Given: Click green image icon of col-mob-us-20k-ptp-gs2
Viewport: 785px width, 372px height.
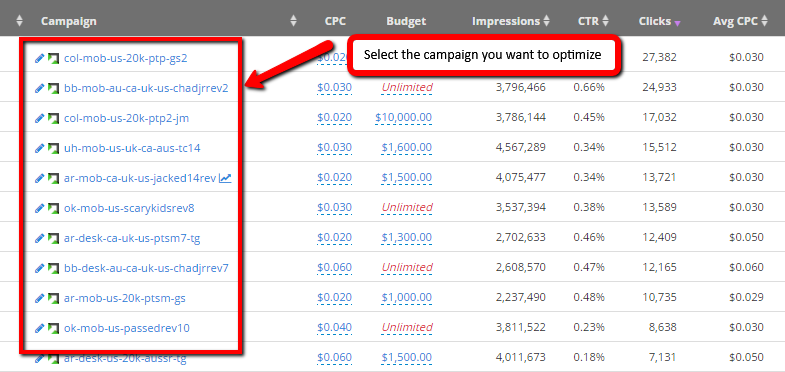Looking at the screenshot, I should click(x=54, y=58).
